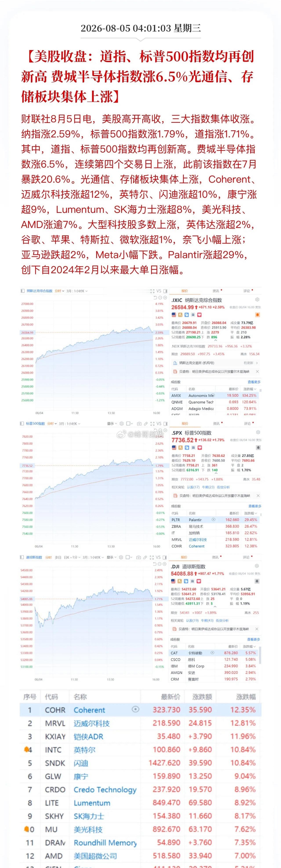
Task: Switch to 资讯 tab in S&P 500 panel
Action: pyautogui.click(x=217, y=424)
